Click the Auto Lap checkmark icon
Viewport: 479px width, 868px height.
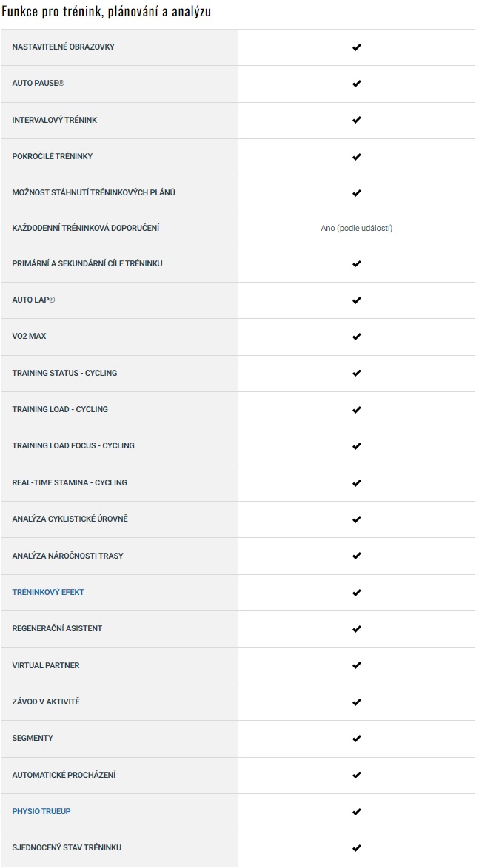356,300
